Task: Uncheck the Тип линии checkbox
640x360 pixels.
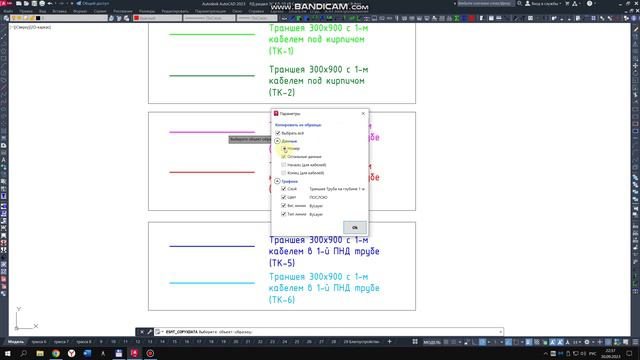Action: click(x=284, y=214)
